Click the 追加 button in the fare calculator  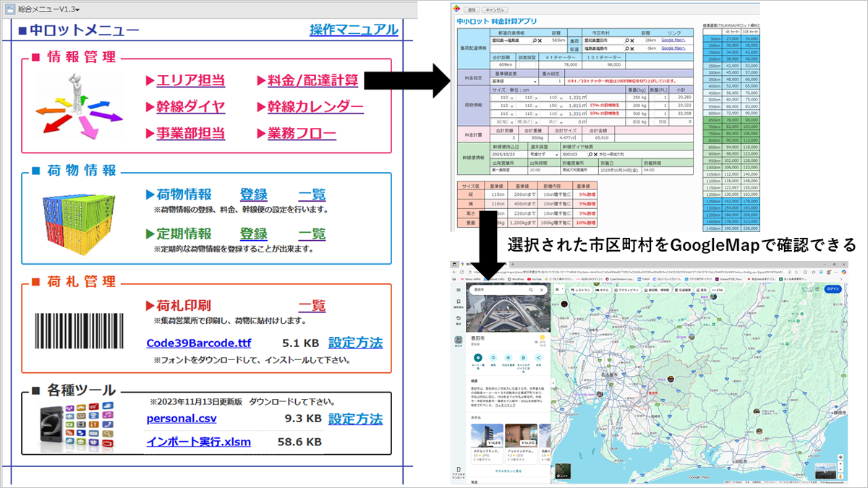pos(471,9)
